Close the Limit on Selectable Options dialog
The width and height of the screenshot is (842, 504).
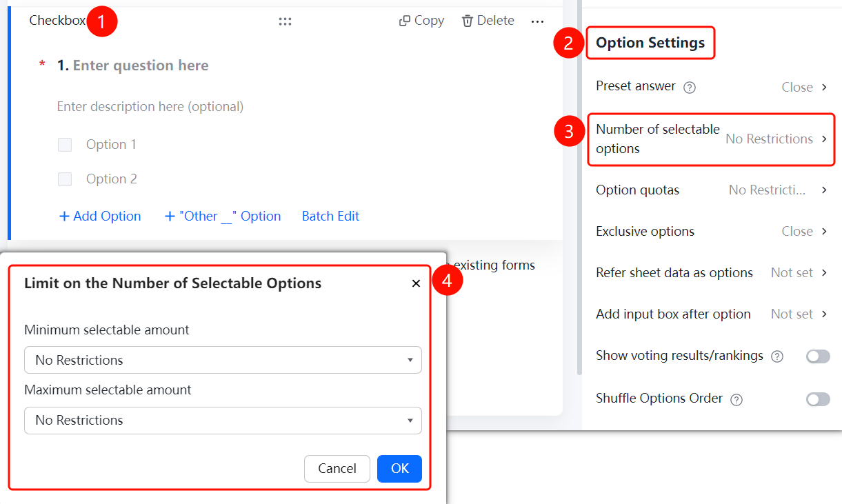pos(416,283)
